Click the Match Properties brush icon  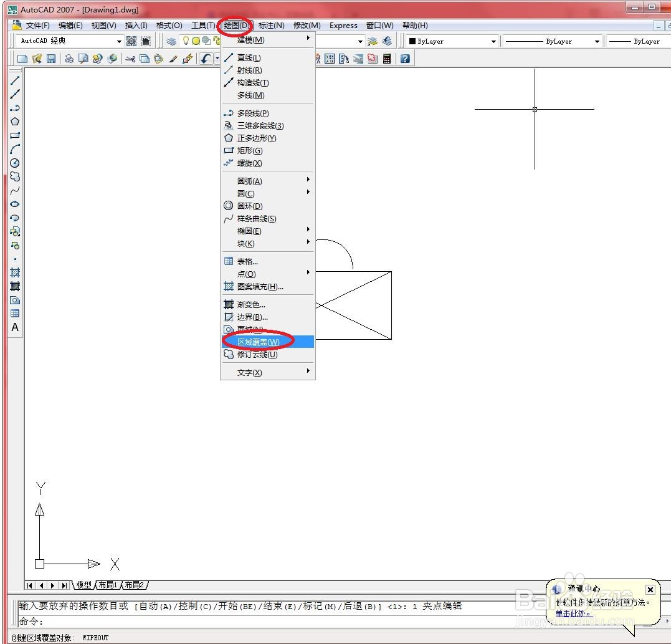tap(173, 59)
